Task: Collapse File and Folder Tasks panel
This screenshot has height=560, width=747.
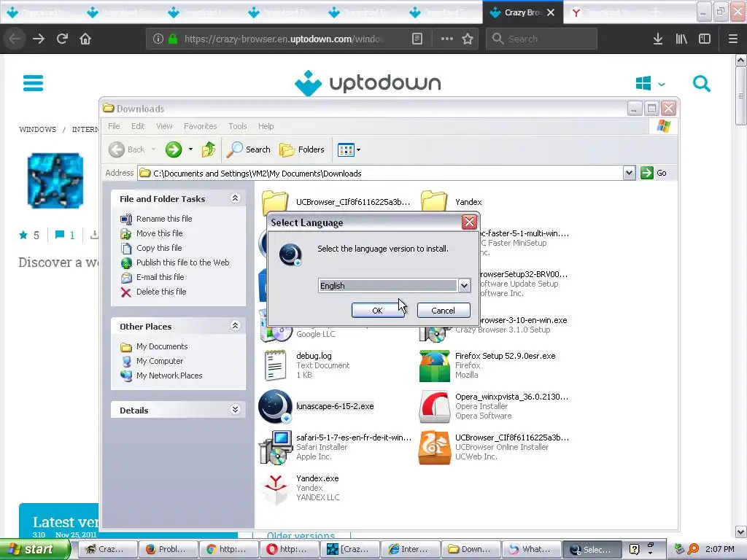Action: [x=235, y=198]
